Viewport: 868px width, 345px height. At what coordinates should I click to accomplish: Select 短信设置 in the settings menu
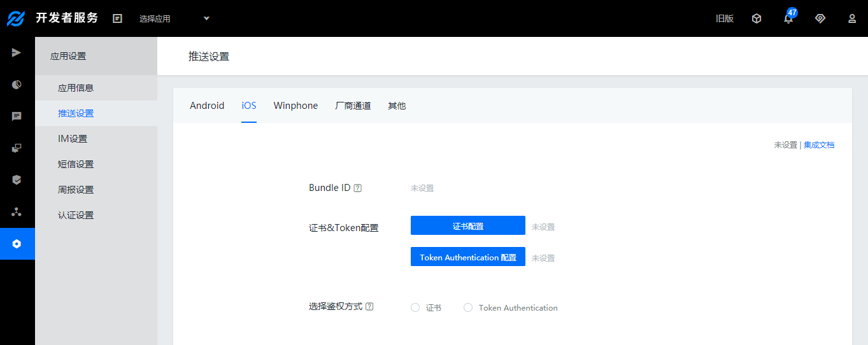point(76,164)
